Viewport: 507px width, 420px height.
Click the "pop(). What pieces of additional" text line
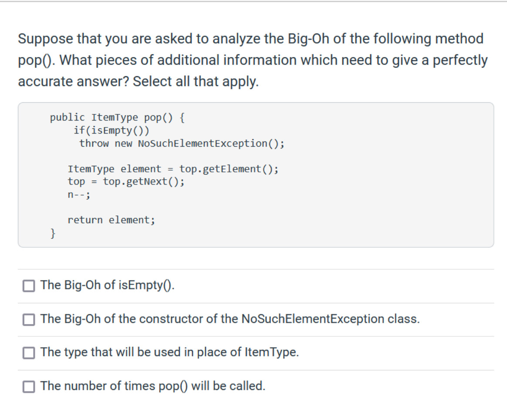pos(253,60)
